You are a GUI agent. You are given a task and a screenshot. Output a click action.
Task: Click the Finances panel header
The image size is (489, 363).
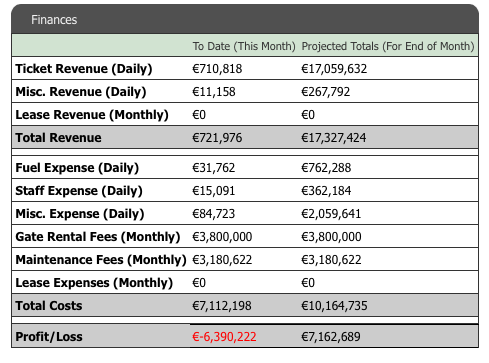pos(245,19)
